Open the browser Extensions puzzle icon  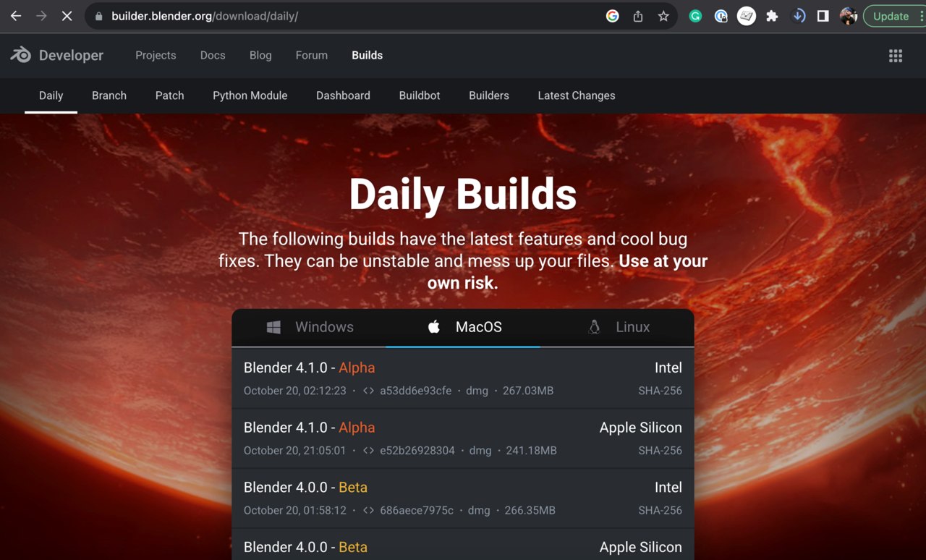772,16
